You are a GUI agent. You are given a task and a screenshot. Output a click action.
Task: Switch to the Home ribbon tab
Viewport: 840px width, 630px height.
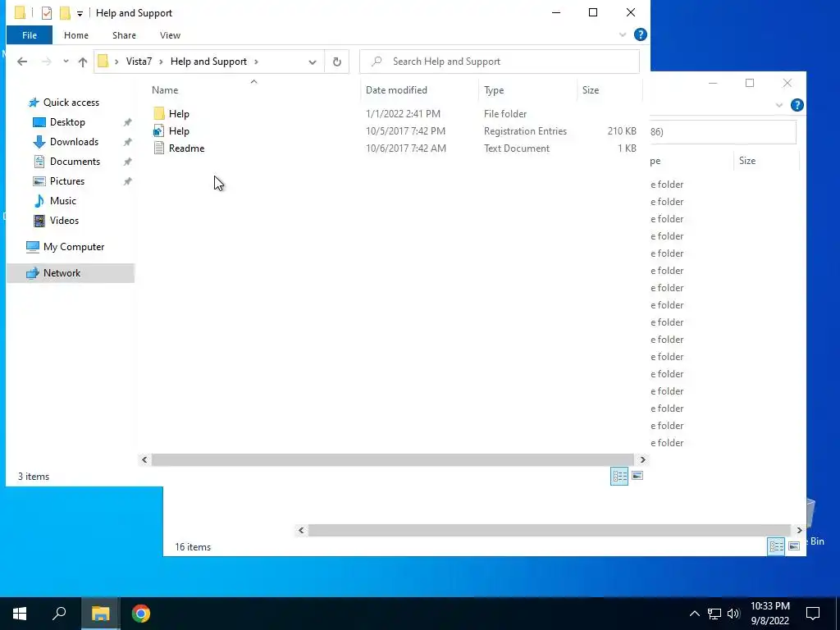pos(76,35)
